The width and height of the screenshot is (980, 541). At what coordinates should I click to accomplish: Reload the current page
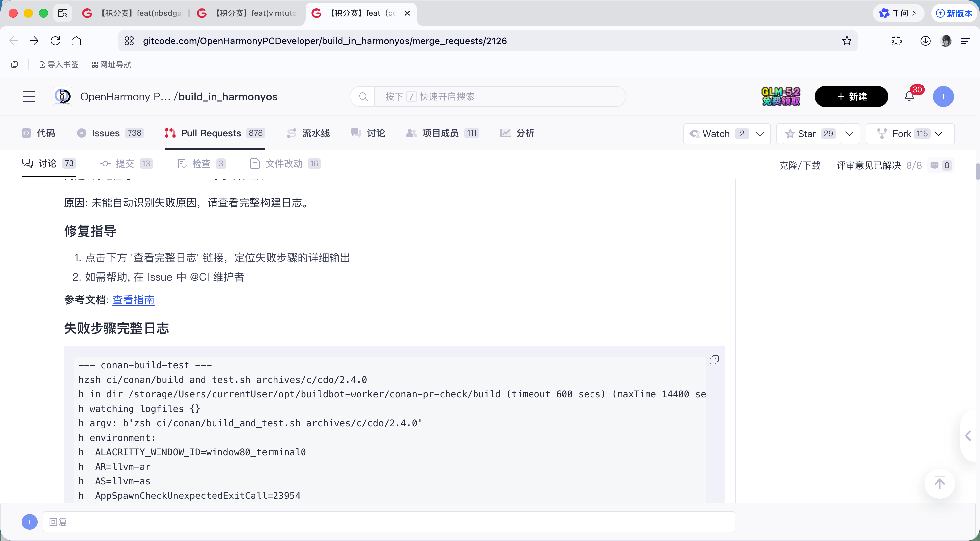pyautogui.click(x=56, y=41)
